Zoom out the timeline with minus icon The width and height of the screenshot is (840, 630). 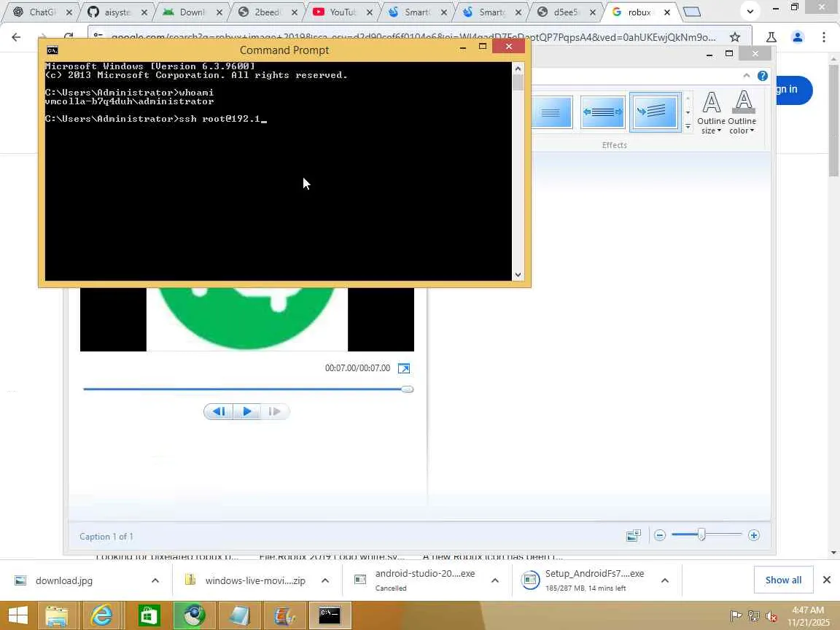pos(660,535)
